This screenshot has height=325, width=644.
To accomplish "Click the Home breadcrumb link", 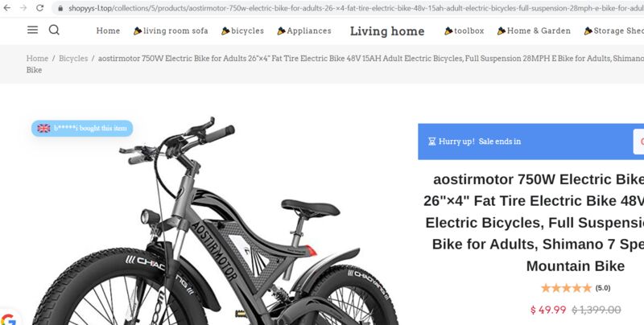I will (x=37, y=58).
